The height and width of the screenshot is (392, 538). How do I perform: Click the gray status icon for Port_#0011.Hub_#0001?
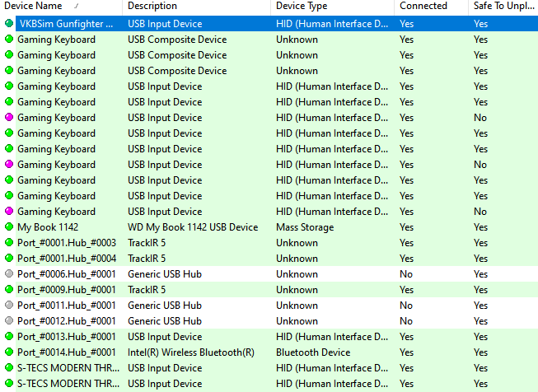coord(9,306)
